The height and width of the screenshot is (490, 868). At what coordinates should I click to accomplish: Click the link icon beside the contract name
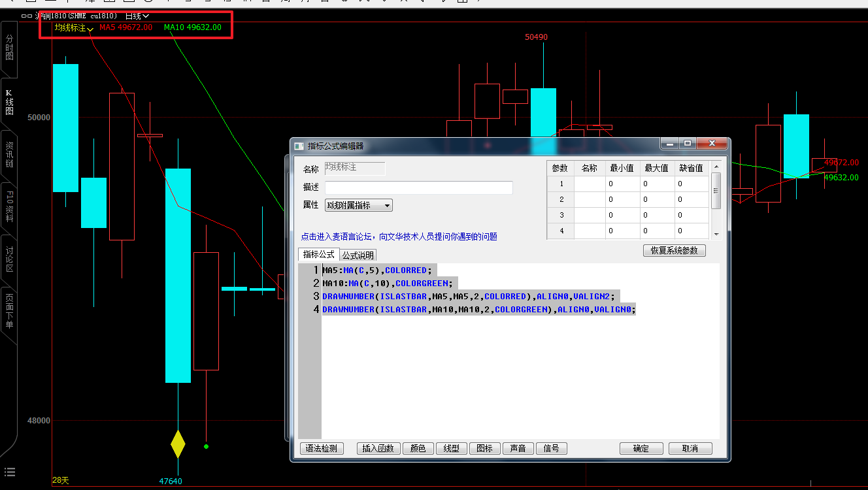(x=27, y=16)
